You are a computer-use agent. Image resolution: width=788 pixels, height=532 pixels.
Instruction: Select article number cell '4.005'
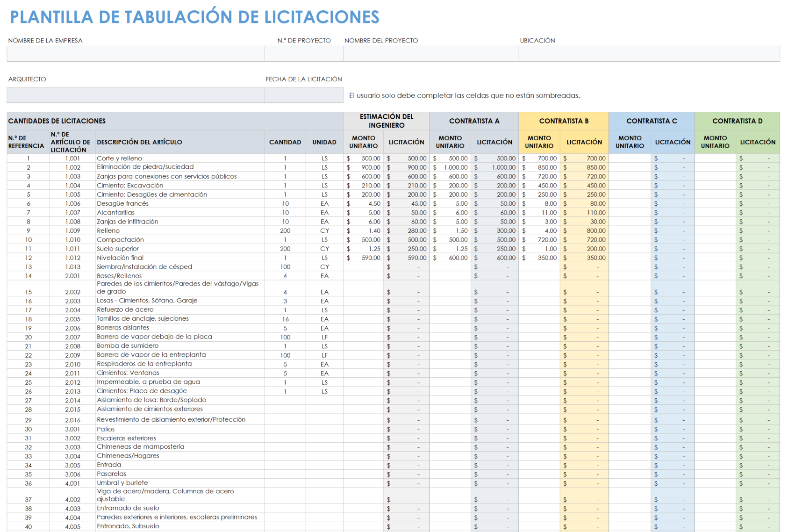point(72,527)
